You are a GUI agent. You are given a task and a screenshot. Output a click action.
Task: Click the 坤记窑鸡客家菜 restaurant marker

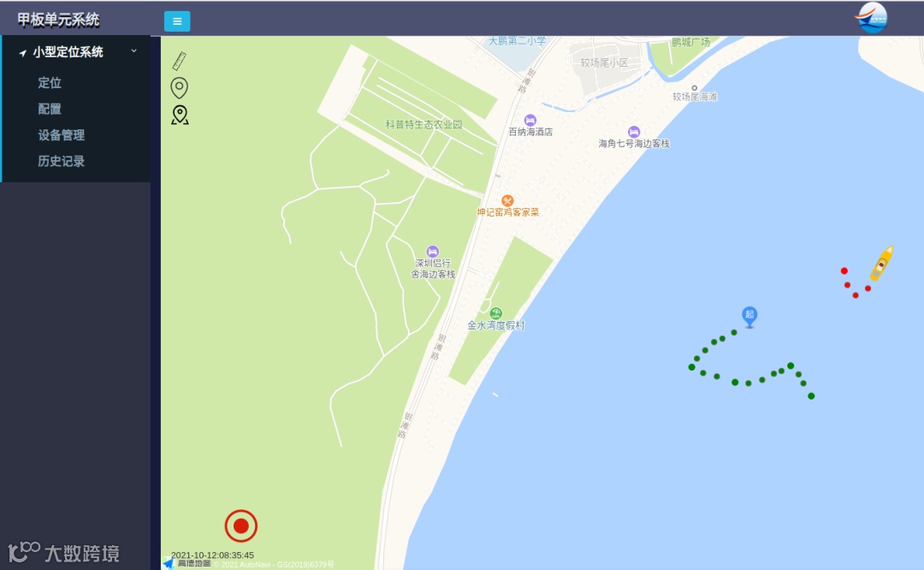pos(507,201)
